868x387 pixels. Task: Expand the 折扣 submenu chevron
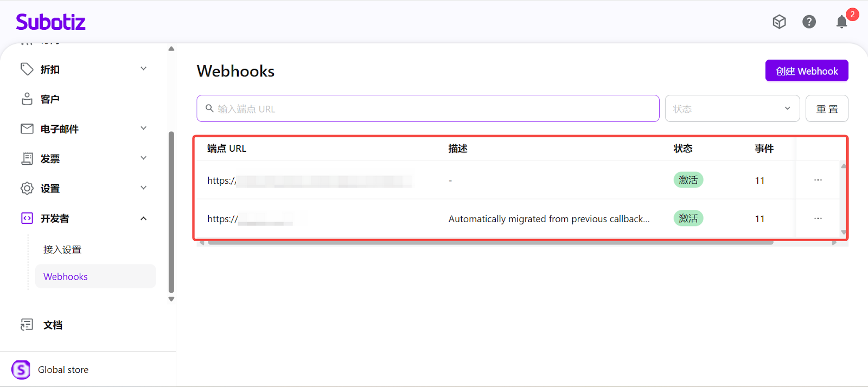pos(143,69)
